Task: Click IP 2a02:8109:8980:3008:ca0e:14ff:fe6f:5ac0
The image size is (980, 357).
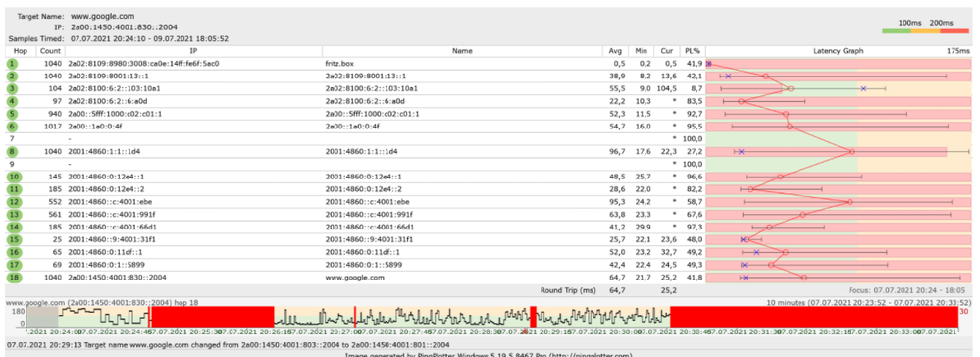Action: (144, 64)
